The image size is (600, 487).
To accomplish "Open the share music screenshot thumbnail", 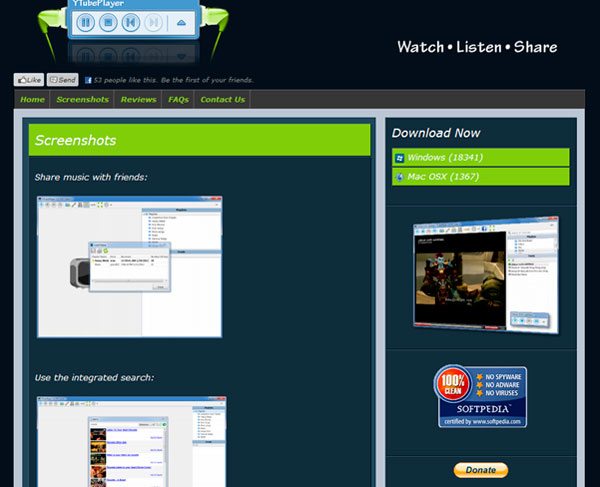I will click(x=129, y=266).
